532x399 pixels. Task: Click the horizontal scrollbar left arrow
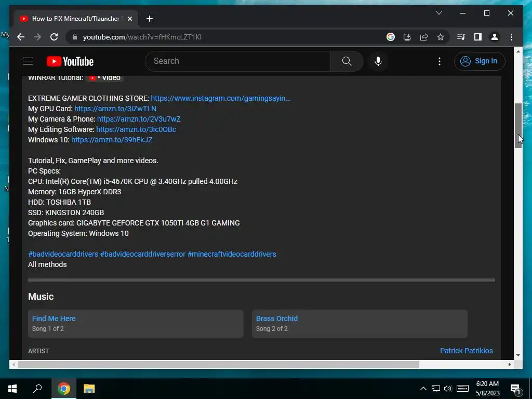[x=14, y=364]
